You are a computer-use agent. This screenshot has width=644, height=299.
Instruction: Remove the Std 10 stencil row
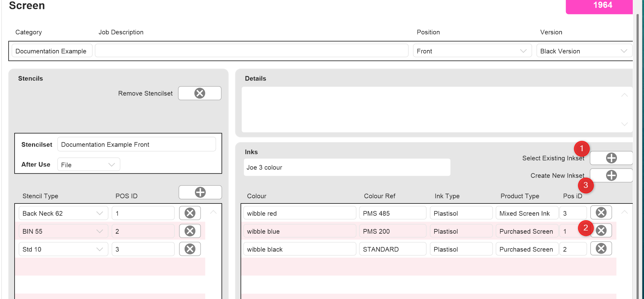tap(190, 249)
